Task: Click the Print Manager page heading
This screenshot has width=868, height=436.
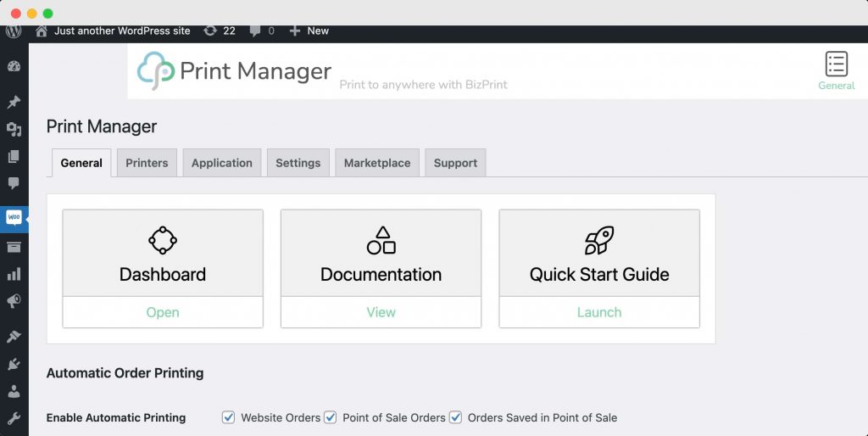Action: tap(102, 126)
